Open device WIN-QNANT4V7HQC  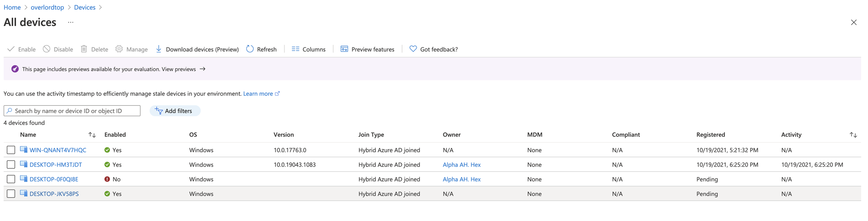point(58,150)
